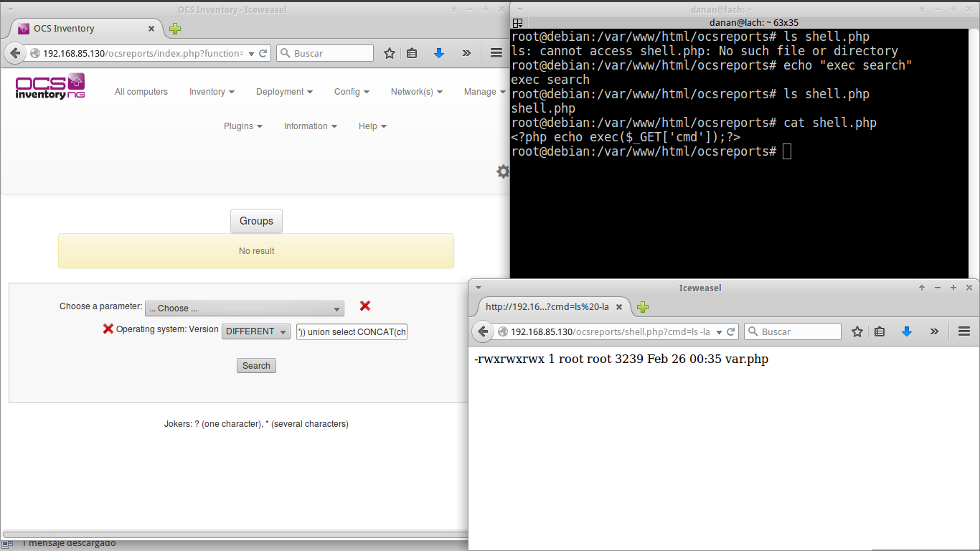The width and height of the screenshot is (980, 551).
Task: Open the Plugins menu
Action: (x=243, y=126)
